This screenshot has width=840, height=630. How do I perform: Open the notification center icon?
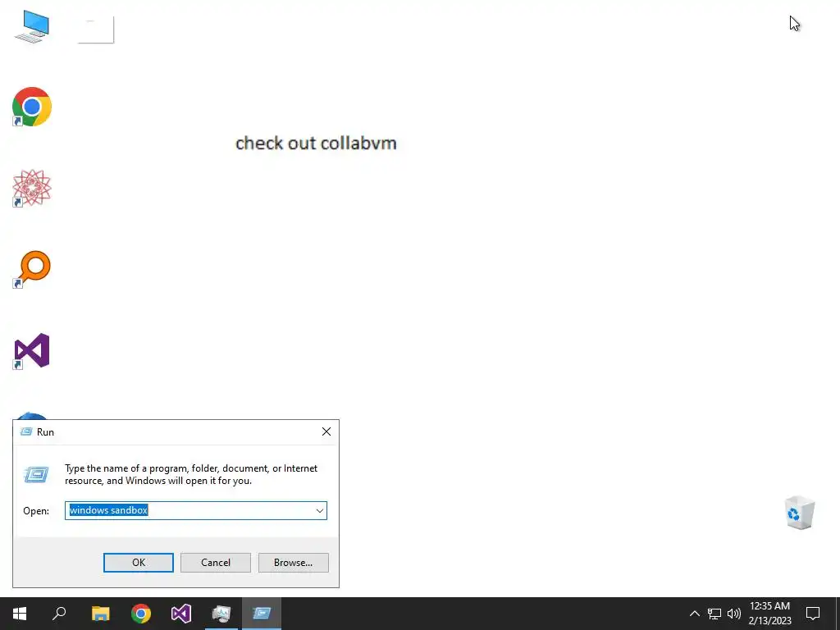pyautogui.click(x=813, y=614)
